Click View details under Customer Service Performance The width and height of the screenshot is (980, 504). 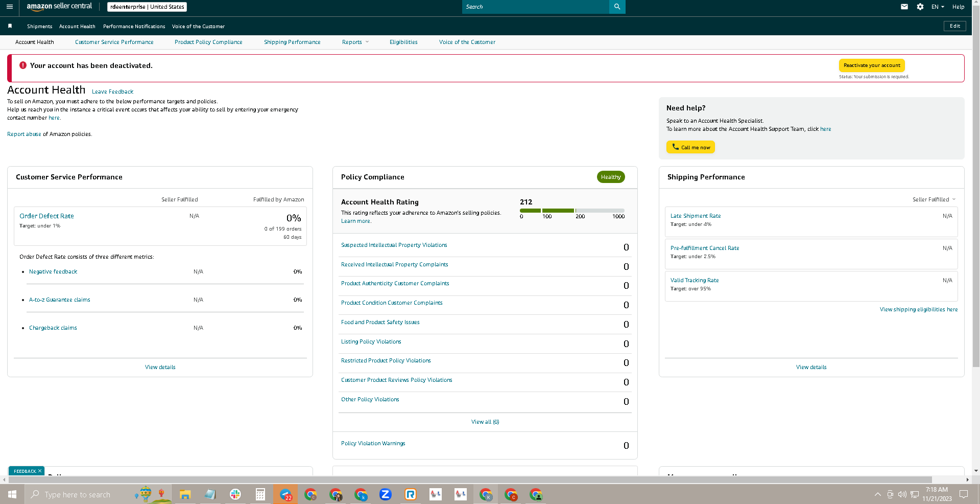click(x=160, y=367)
